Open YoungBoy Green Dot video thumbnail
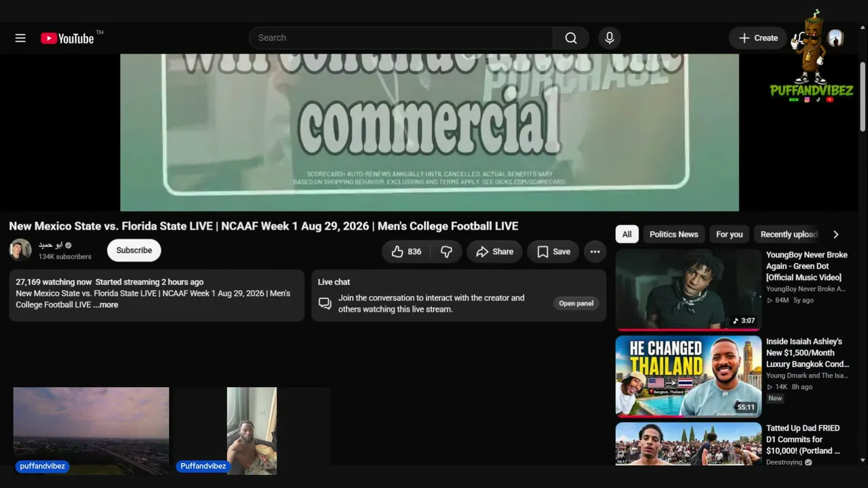Image resolution: width=868 pixels, height=488 pixels. click(688, 289)
